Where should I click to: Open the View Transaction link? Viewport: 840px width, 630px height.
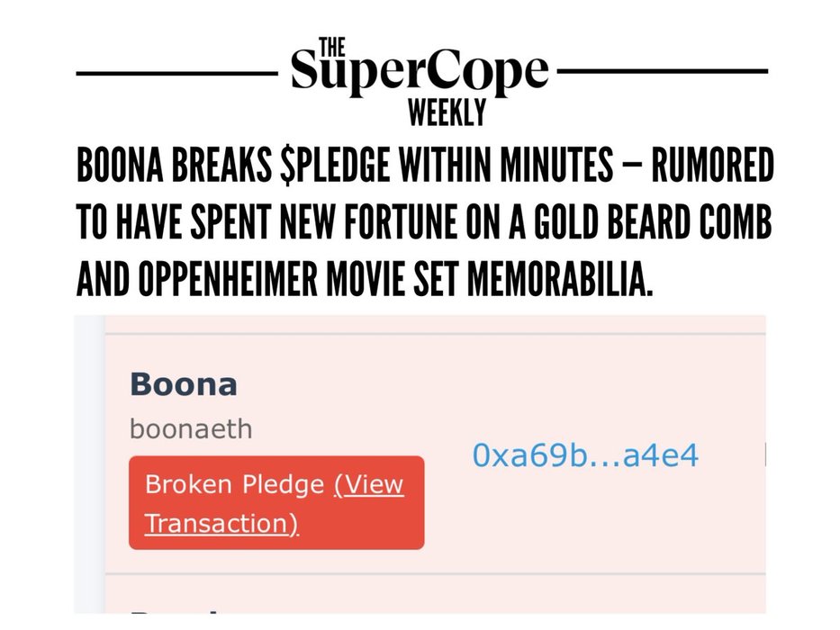[274, 504]
